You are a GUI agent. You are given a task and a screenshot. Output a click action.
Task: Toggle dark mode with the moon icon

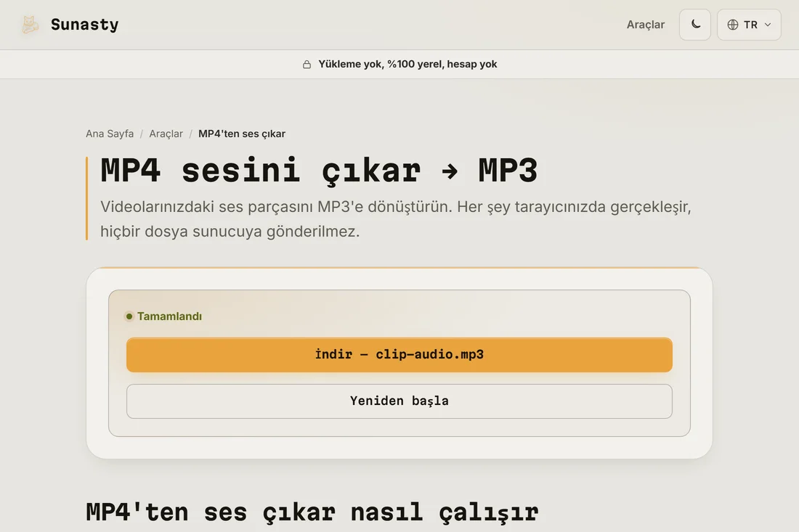695,25
